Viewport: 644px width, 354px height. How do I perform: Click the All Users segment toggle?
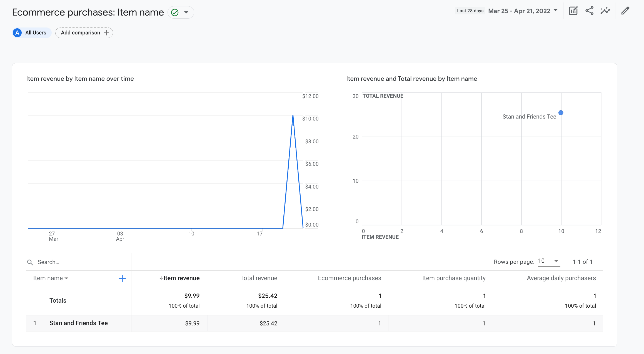click(x=31, y=33)
